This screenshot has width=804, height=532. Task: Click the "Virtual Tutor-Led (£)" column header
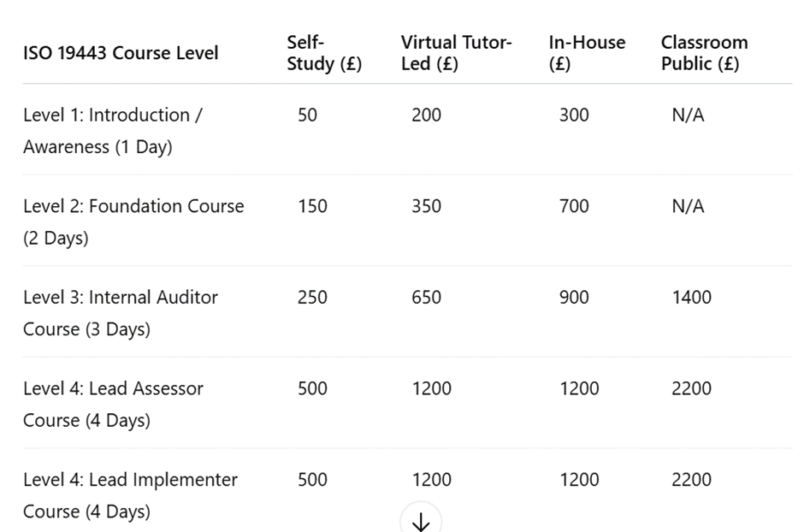click(x=456, y=53)
